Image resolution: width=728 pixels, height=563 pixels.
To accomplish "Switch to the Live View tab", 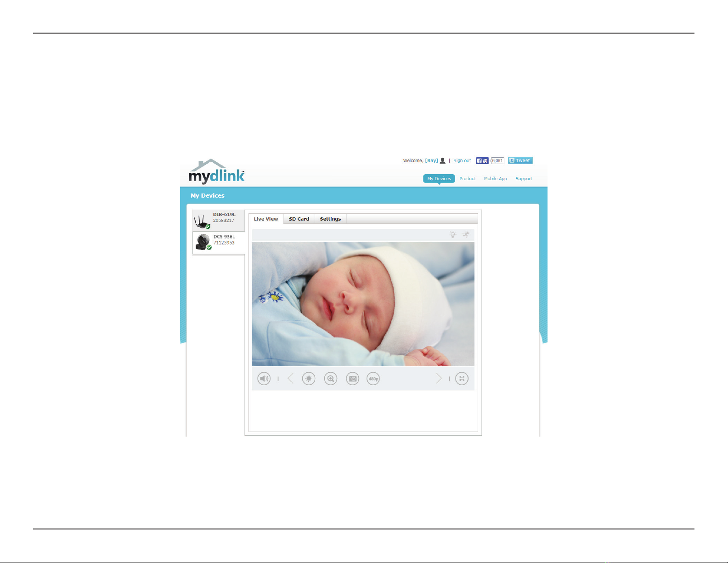I will 266,219.
